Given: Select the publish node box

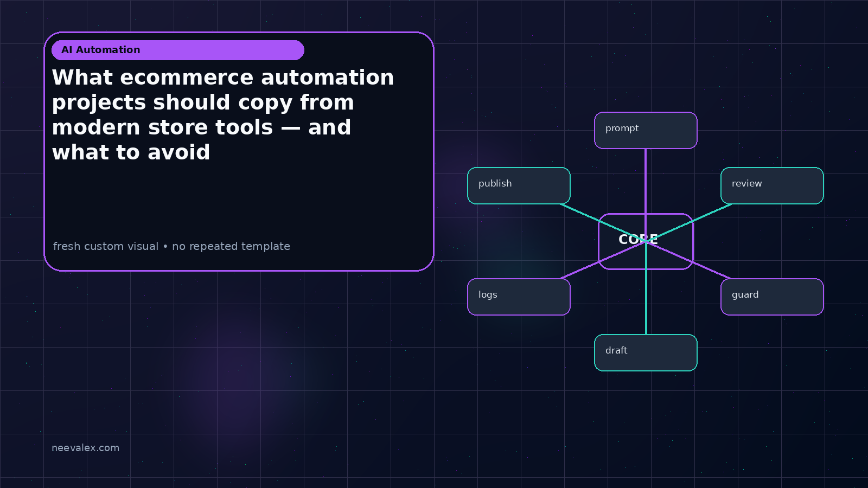Looking at the screenshot, I should 519,185.
